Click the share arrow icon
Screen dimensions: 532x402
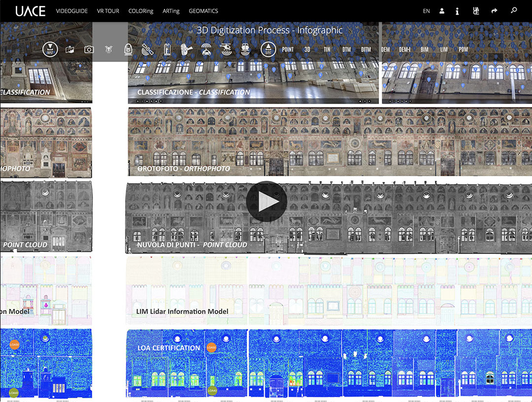click(x=494, y=11)
